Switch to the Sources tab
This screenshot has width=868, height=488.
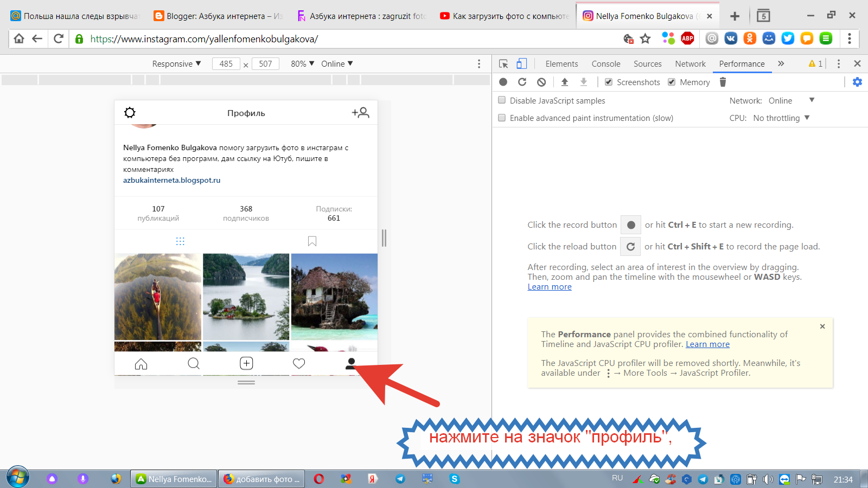[648, 64]
